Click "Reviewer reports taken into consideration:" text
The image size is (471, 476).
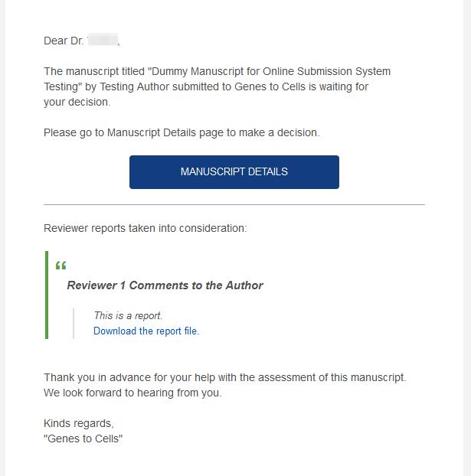pos(146,228)
